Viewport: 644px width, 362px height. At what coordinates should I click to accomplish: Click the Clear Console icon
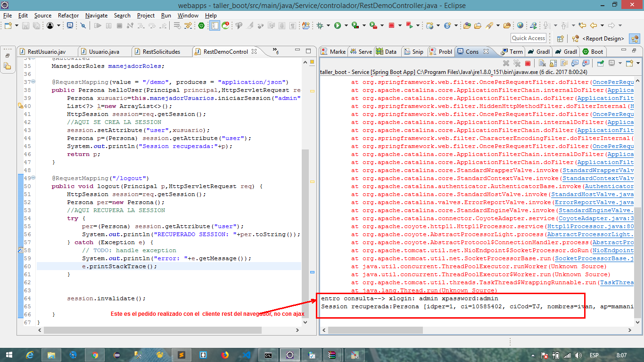542,63
